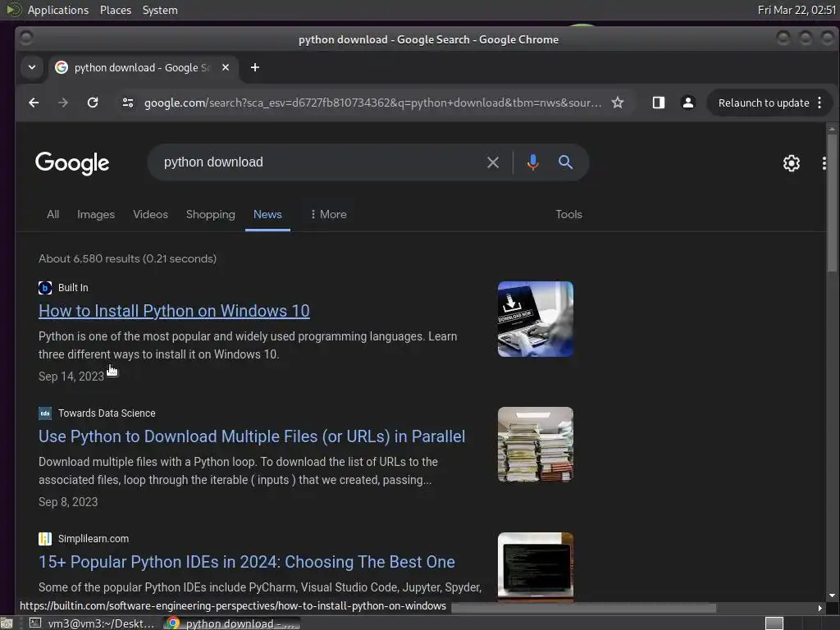
Task: Switch to the Videos tab
Action: (x=151, y=214)
